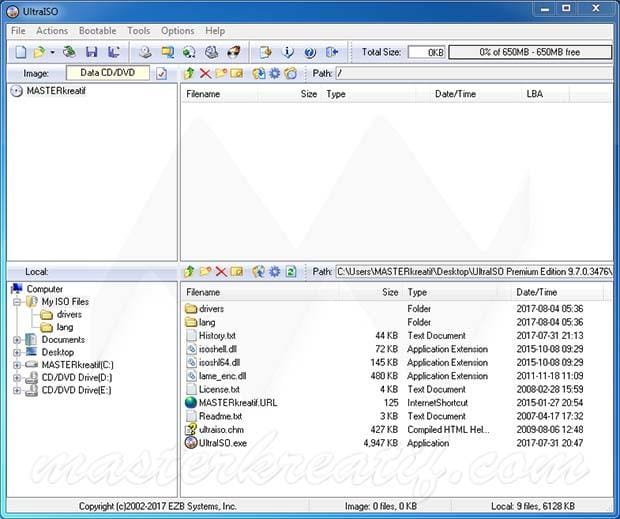This screenshot has width=620, height=519.
Task: Expand the Documents tree node
Action: coord(17,340)
